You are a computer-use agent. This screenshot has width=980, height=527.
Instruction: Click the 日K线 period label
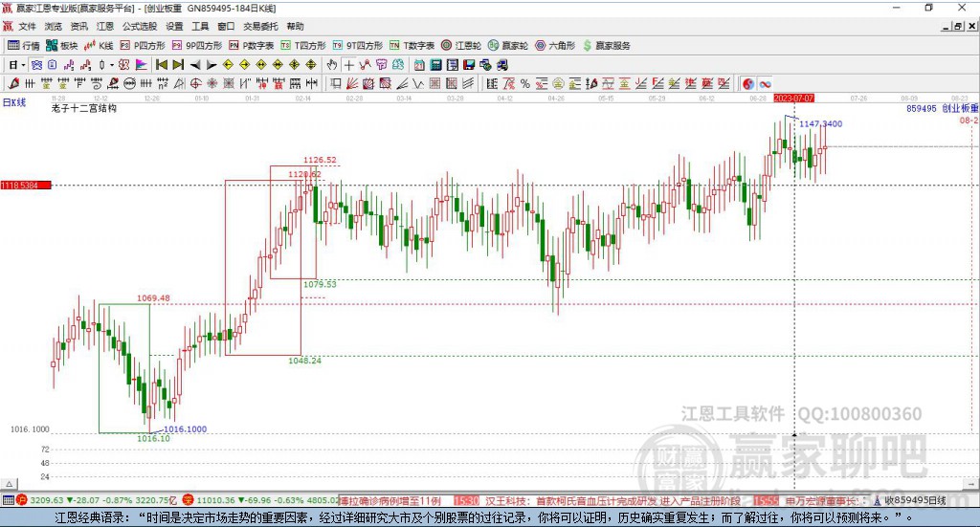(x=14, y=102)
